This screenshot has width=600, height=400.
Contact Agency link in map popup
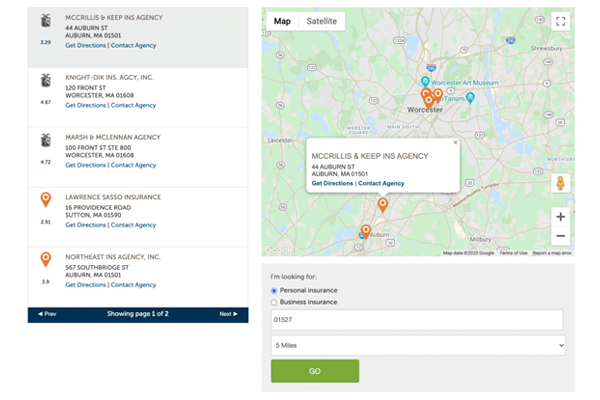point(381,183)
